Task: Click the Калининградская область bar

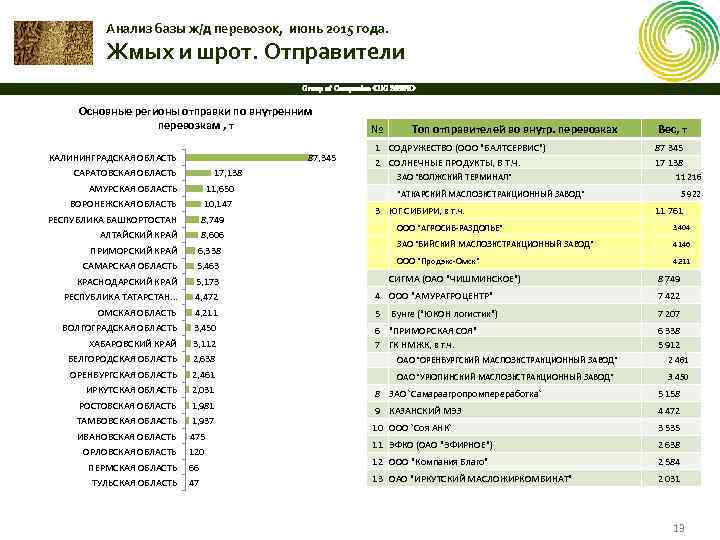Action: 247,158
